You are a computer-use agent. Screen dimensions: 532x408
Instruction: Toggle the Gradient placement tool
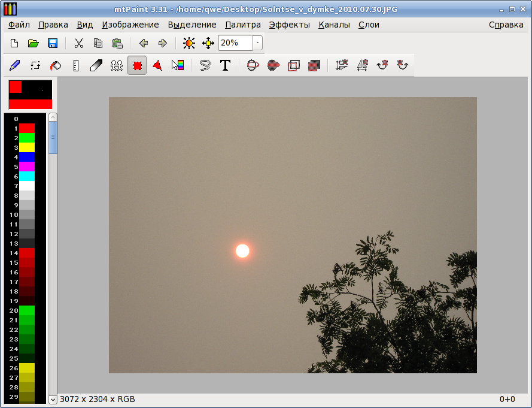[178, 65]
